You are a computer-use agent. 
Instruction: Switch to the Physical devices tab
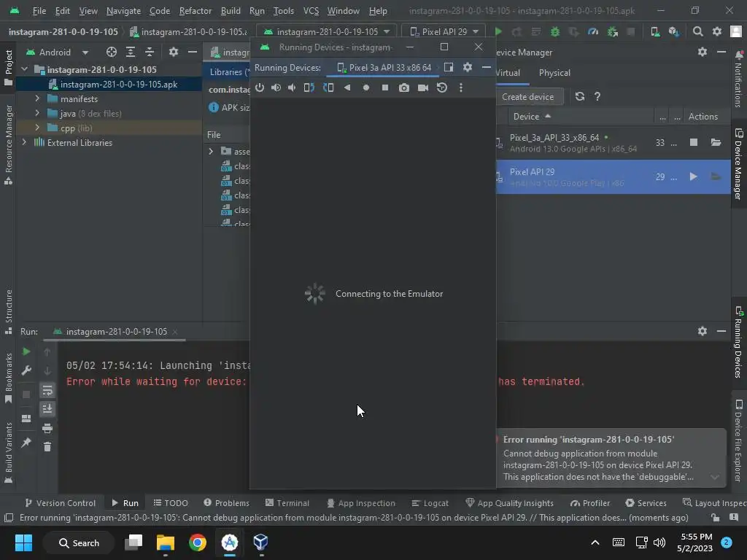coord(554,73)
